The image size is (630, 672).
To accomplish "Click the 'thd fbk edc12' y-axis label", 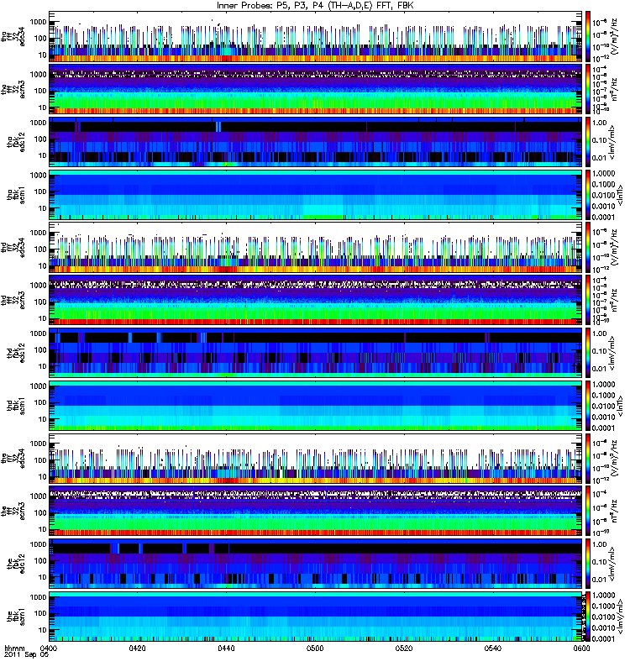I will point(16,353).
